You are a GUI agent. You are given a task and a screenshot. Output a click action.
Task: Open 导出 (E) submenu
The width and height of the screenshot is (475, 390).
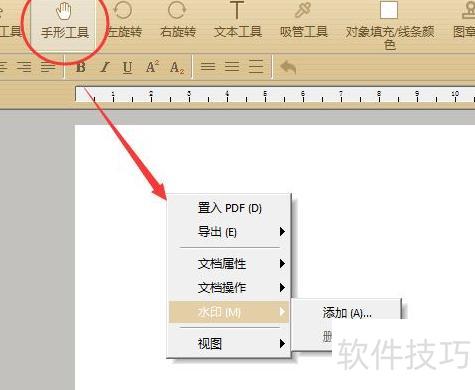coord(229,232)
